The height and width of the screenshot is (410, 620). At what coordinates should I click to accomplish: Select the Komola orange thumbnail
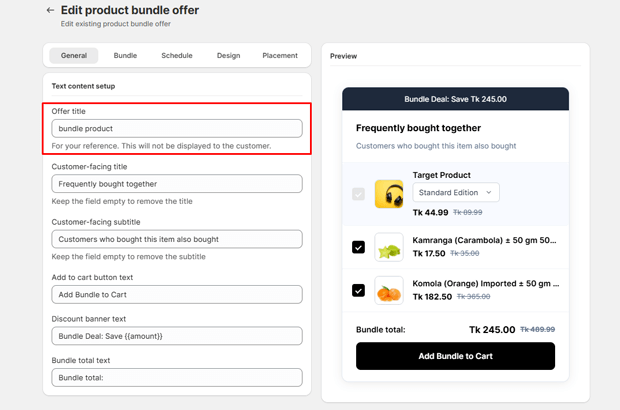(x=389, y=291)
